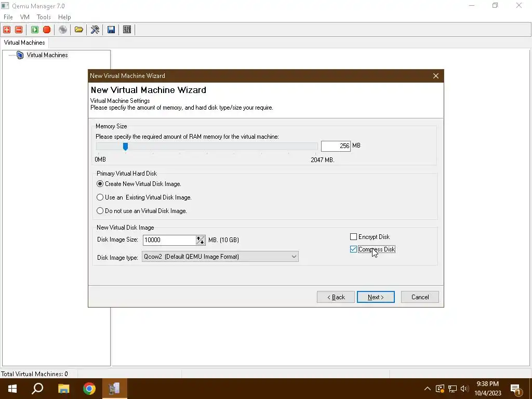The image size is (532, 399).
Task: Open network tray icon
Action: [x=453, y=389]
